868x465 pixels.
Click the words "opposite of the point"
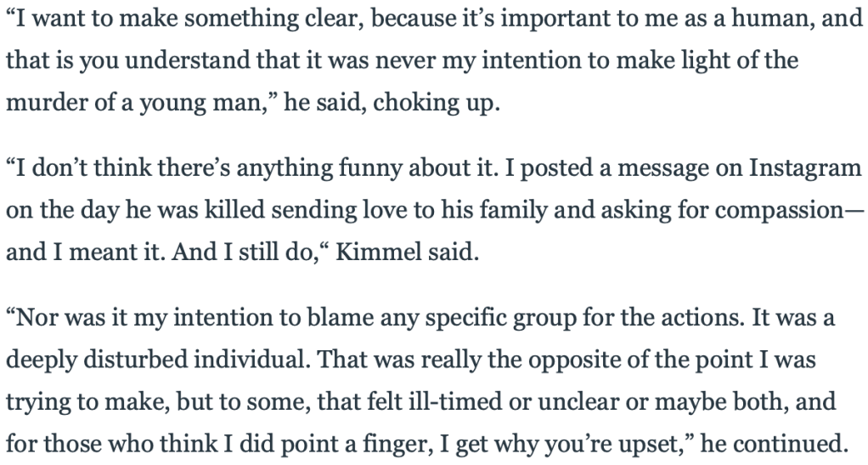point(640,360)
